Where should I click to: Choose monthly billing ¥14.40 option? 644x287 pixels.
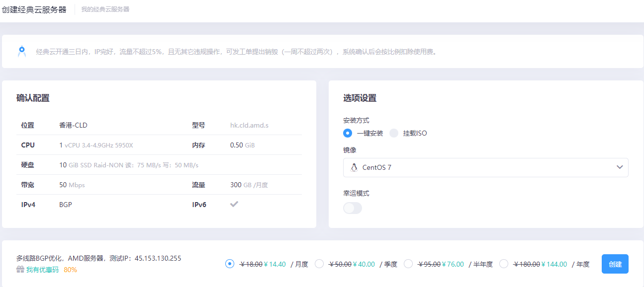(x=230, y=264)
